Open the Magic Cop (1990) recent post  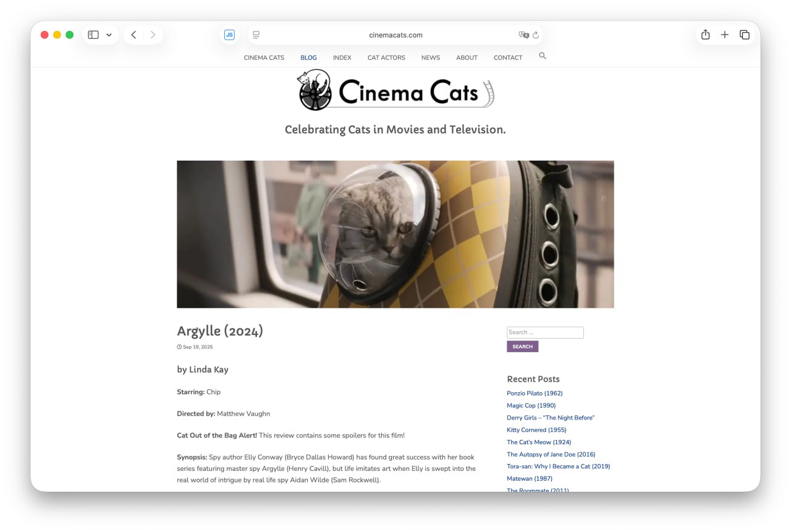[x=531, y=405]
